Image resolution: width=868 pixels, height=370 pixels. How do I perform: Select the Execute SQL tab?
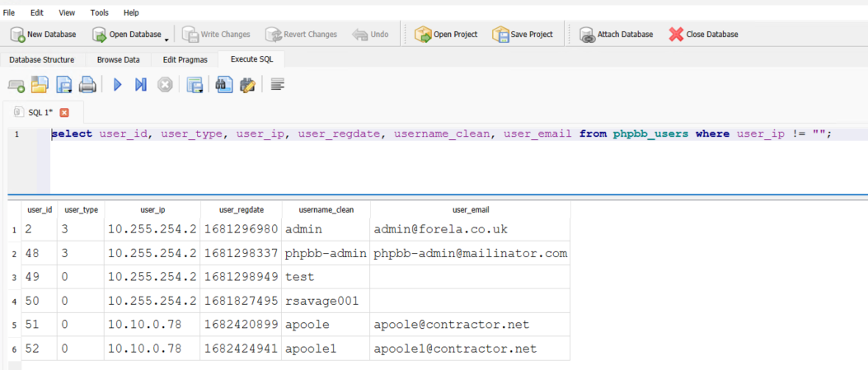(x=252, y=59)
